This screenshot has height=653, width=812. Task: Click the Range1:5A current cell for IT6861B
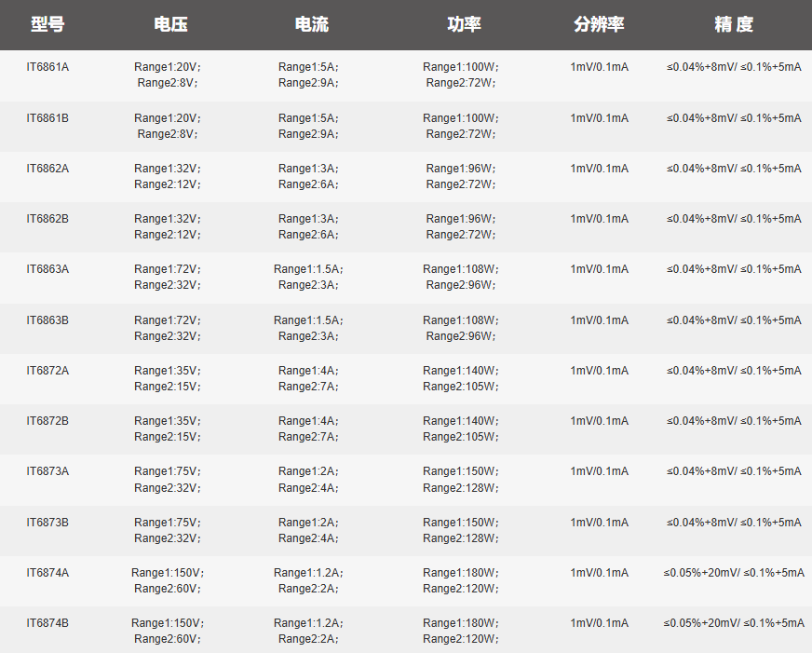[308, 118]
